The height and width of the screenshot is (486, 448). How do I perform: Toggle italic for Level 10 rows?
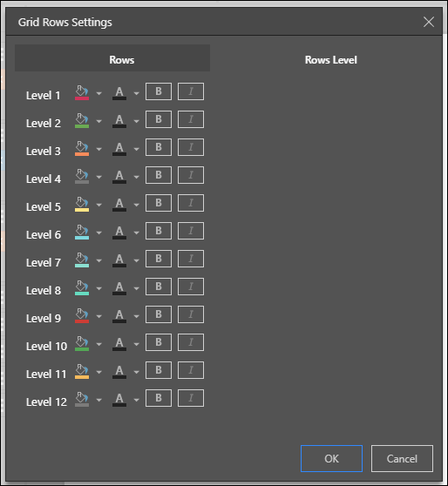pyautogui.click(x=191, y=342)
